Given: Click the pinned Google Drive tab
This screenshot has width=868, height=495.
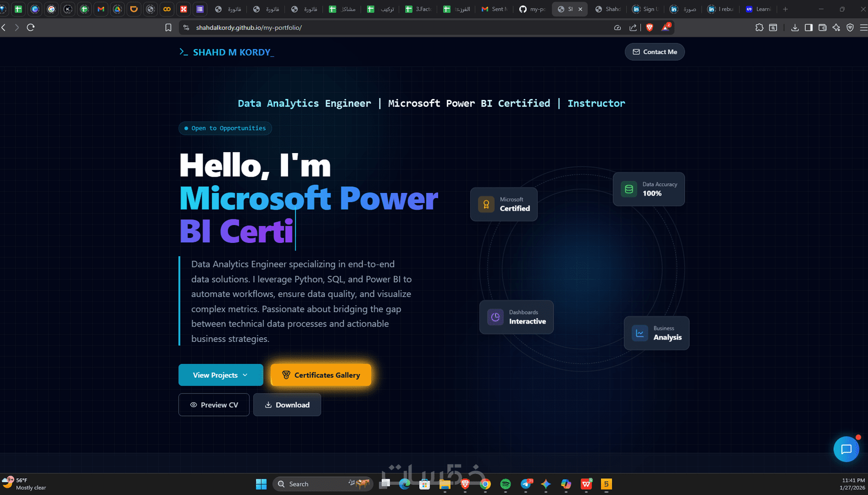Looking at the screenshot, I should [117, 9].
